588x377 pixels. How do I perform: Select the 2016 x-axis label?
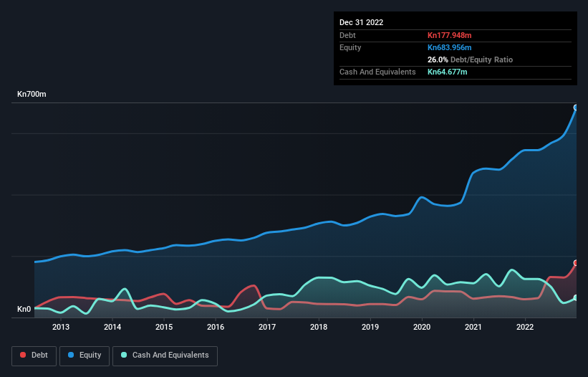pyautogui.click(x=216, y=327)
